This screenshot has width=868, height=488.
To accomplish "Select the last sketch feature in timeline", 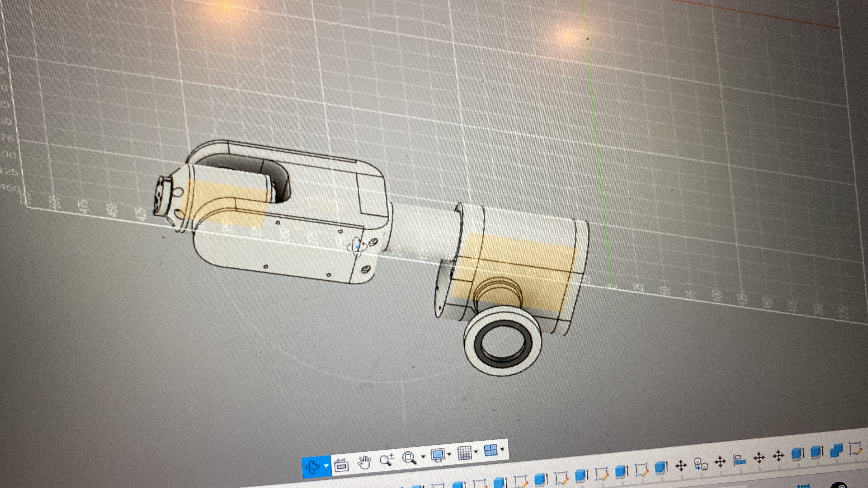I will [x=855, y=449].
